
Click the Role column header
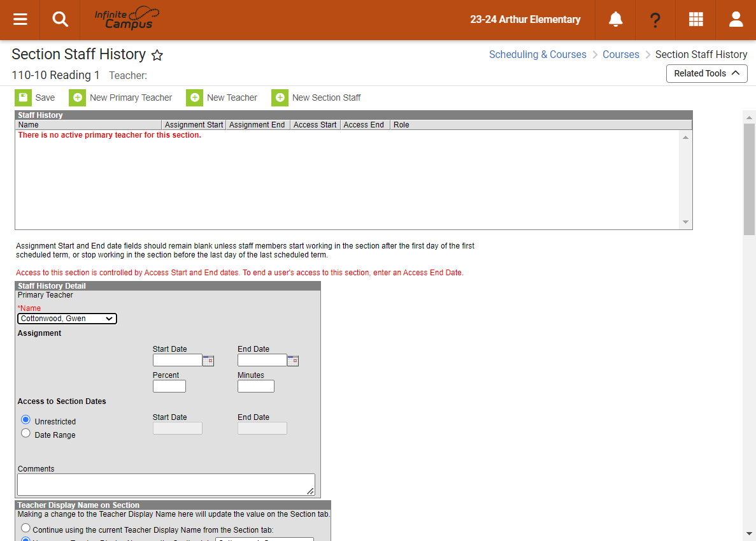[541, 125]
